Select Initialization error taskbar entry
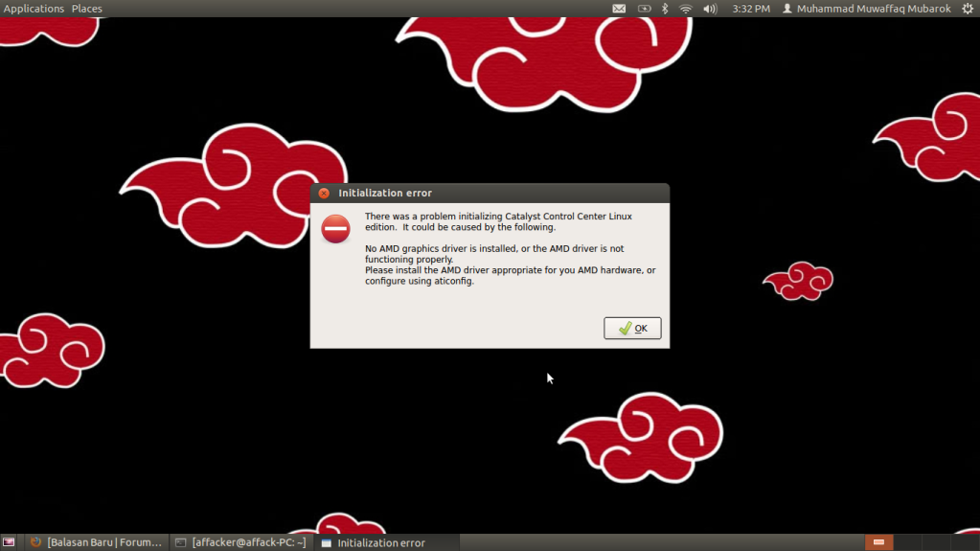 click(387, 542)
